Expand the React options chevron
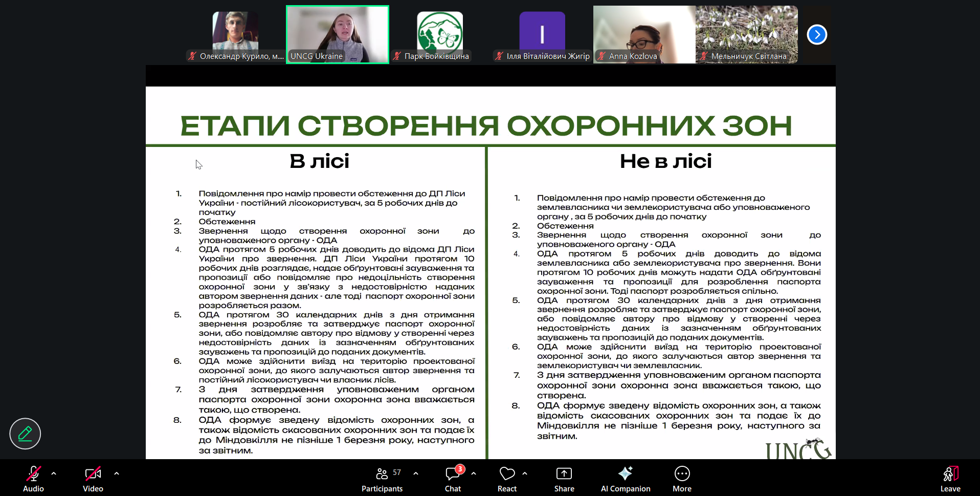 pyautogui.click(x=525, y=473)
